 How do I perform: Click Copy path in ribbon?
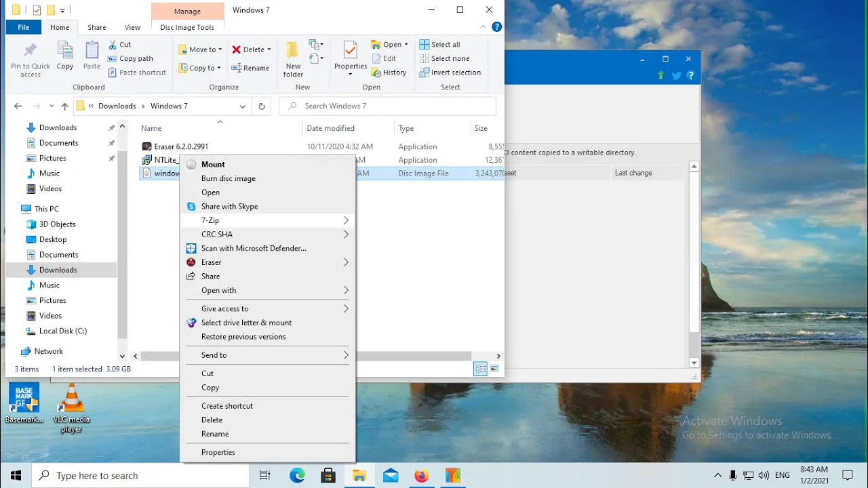(131, 58)
